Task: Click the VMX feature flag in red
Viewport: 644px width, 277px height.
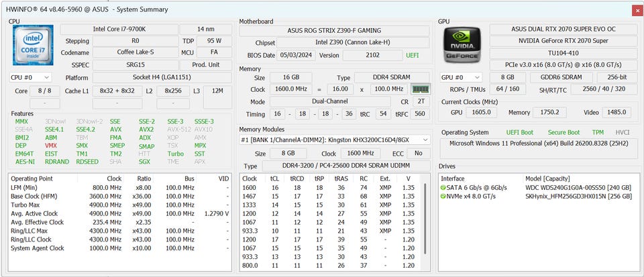Action: (51, 146)
